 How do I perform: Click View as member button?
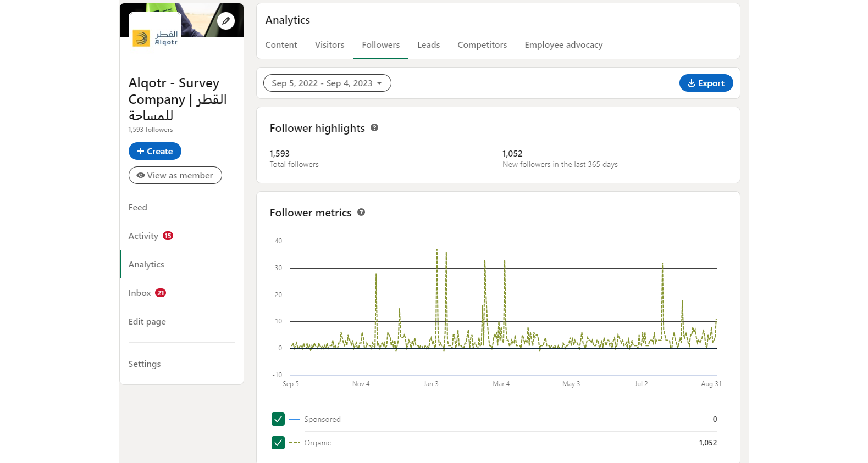[175, 175]
